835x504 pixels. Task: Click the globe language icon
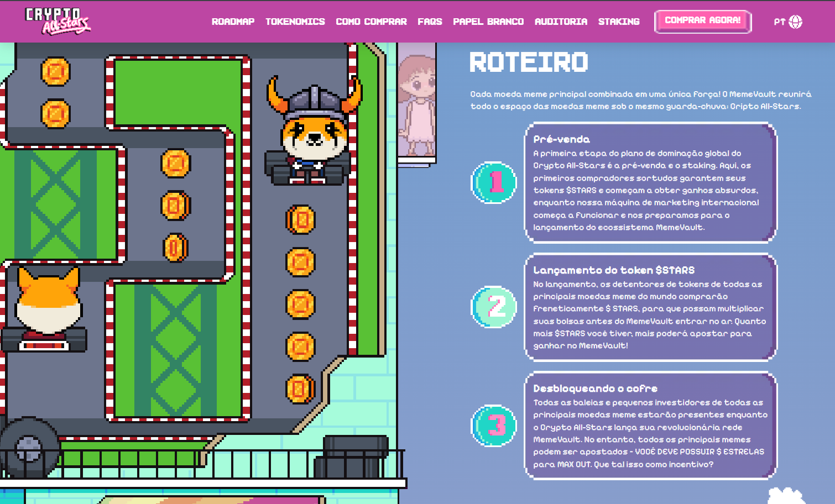[796, 22]
